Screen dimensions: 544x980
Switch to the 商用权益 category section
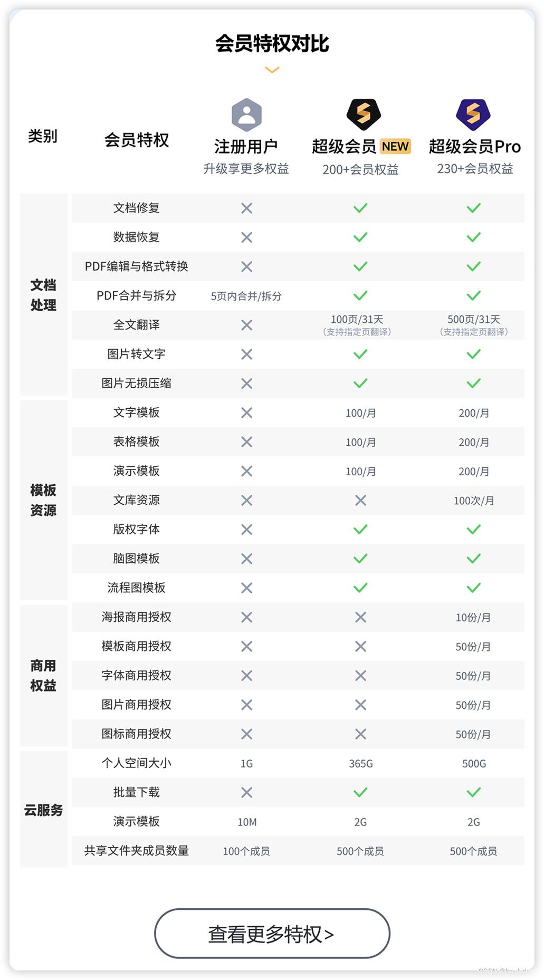43,675
